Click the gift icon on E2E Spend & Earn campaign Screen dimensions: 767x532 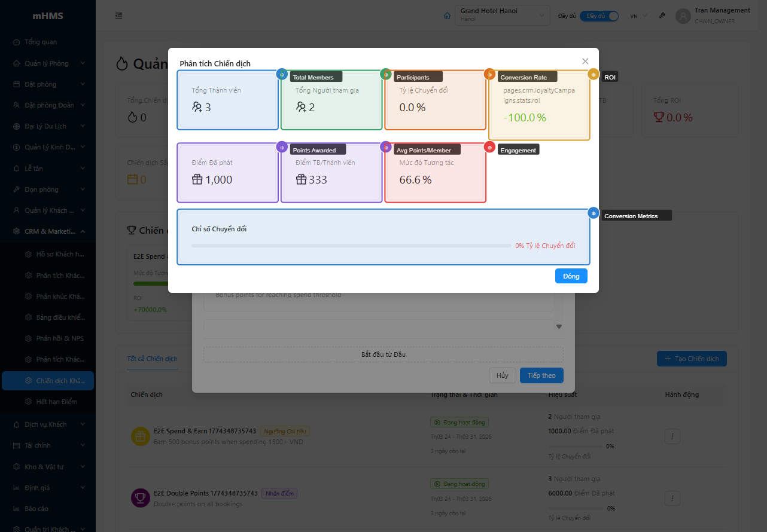pos(140,436)
